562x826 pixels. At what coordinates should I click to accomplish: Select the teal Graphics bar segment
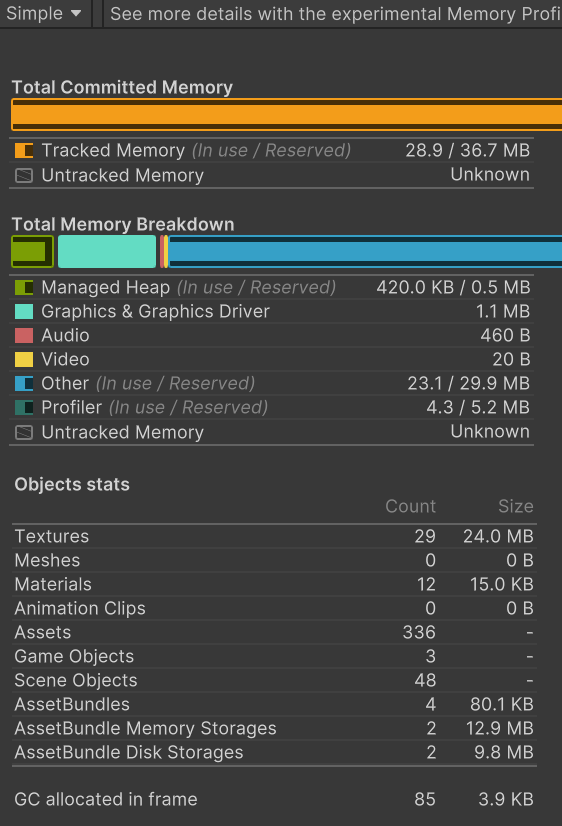pyautogui.click(x=107, y=252)
